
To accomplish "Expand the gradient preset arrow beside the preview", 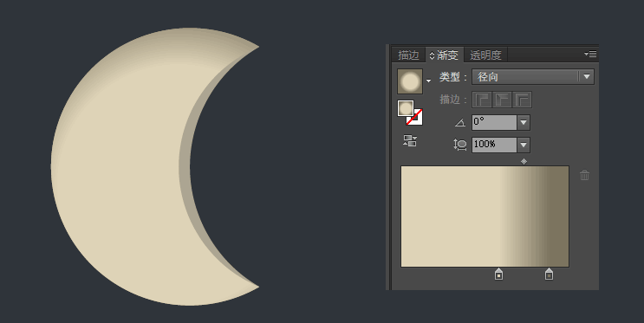I will pos(428,81).
